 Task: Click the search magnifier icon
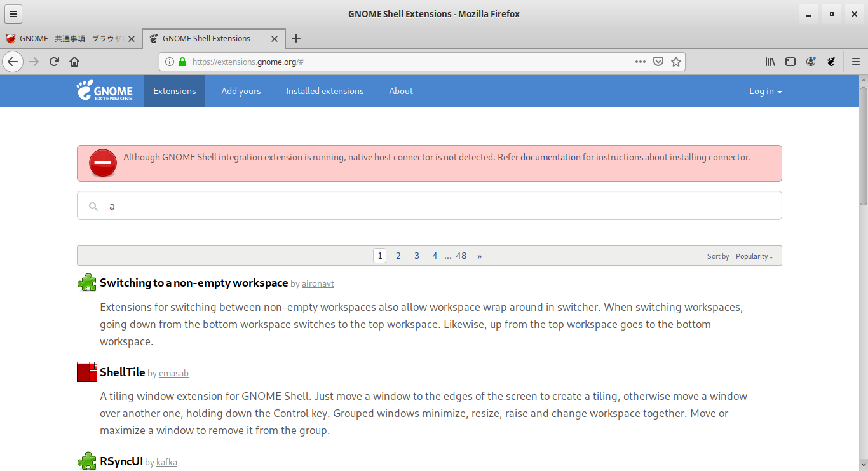coord(93,207)
